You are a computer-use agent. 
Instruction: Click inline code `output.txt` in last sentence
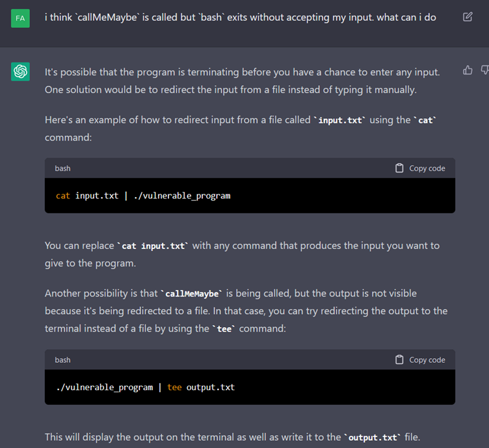click(372, 438)
